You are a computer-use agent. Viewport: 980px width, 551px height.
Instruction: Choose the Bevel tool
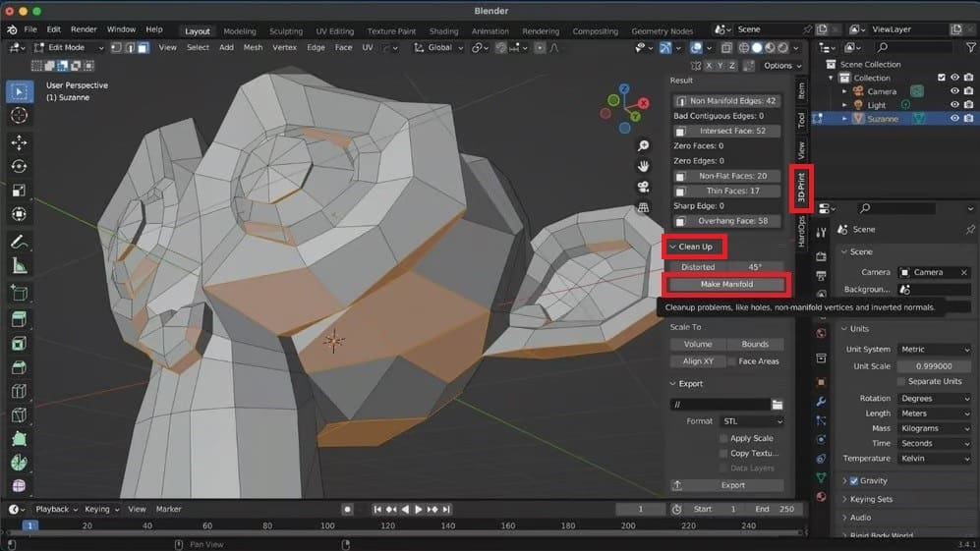tap(19, 367)
